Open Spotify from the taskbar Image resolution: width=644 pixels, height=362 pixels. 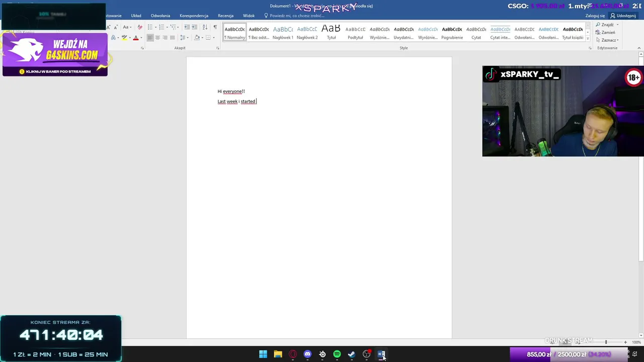pyautogui.click(x=337, y=354)
